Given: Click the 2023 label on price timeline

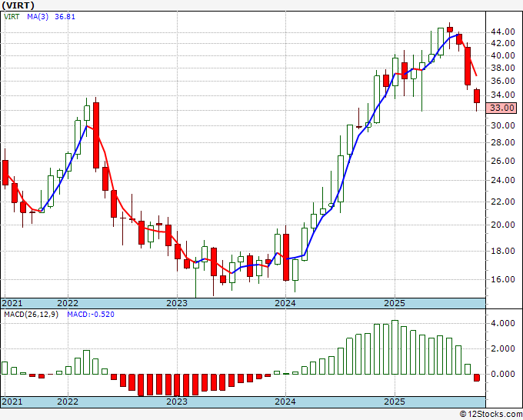Looking at the screenshot, I should pyautogui.click(x=177, y=303).
